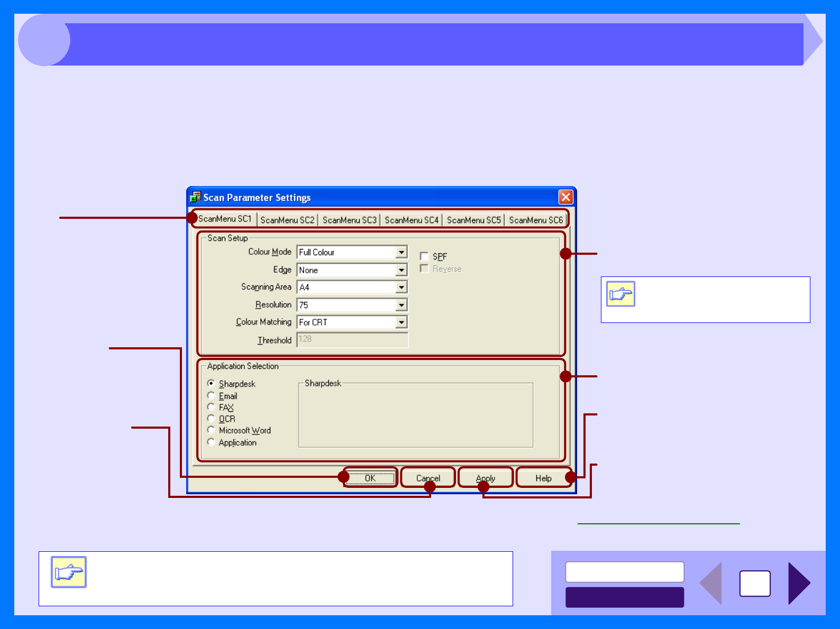The width and height of the screenshot is (840, 629).
Task: Select the ScanMenu SC3 tab
Action: (350, 220)
